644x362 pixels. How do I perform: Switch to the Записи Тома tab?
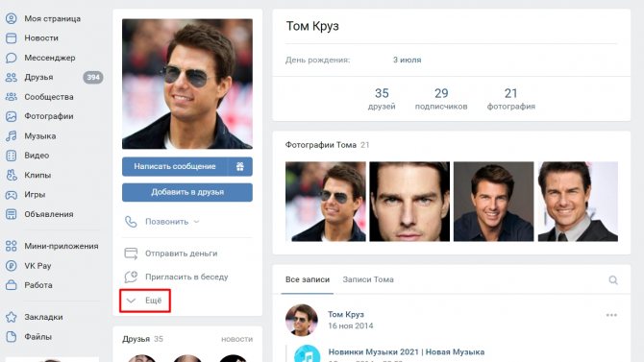368,279
